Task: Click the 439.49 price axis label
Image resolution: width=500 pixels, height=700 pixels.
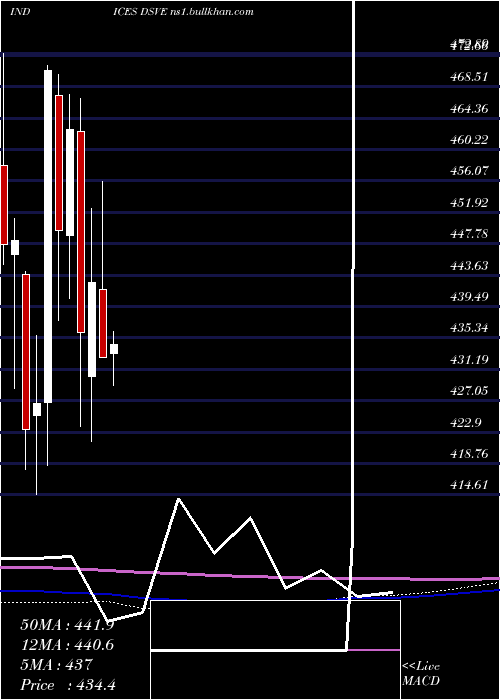Action: click(x=469, y=297)
